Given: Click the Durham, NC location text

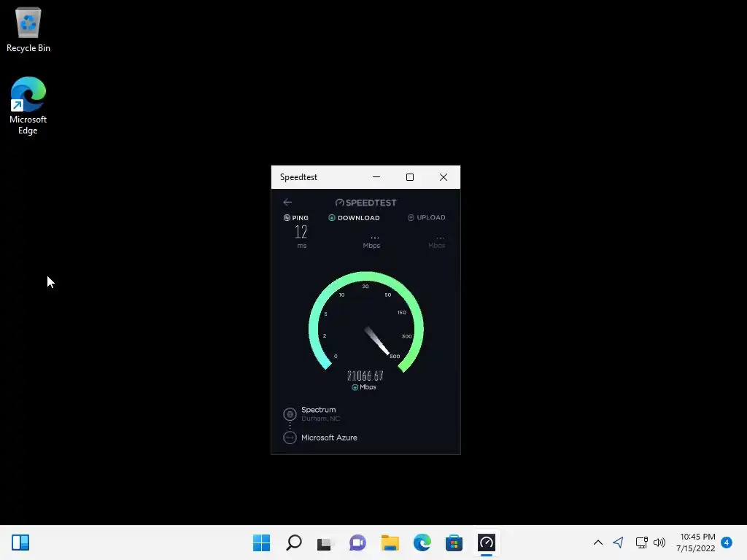Looking at the screenshot, I should 321,419.
